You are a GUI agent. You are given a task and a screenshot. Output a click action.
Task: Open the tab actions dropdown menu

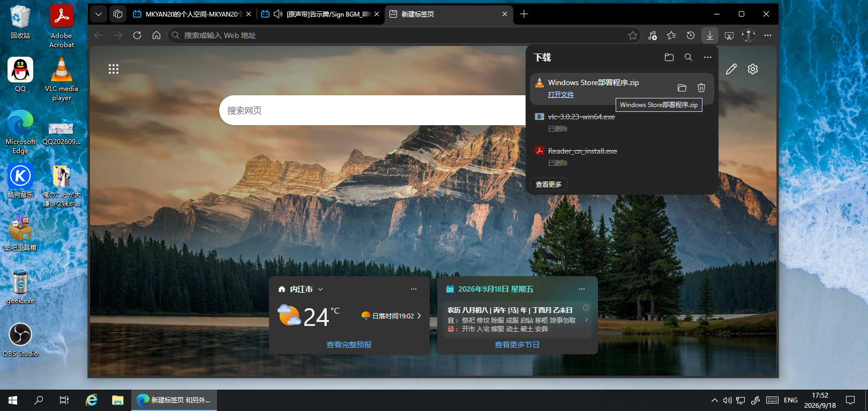point(99,14)
